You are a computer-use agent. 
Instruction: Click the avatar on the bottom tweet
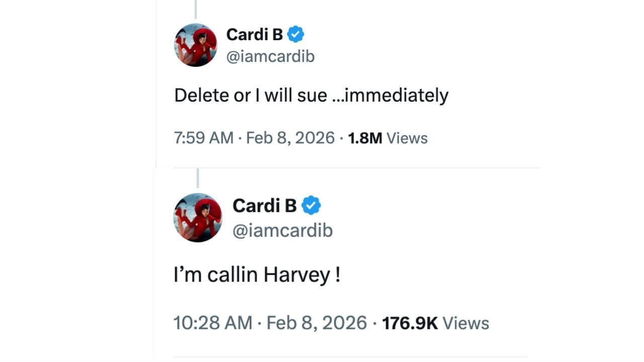pyautogui.click(x=198, y=218)
